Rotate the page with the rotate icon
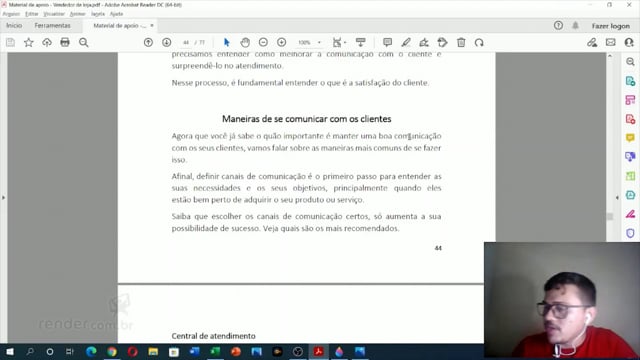 [479, 42]
